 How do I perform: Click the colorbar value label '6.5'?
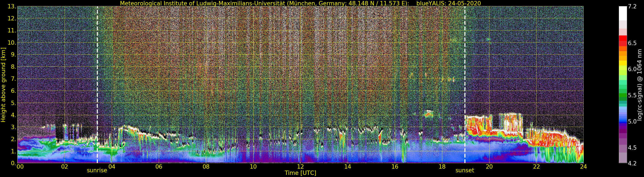tap(632, 43)
